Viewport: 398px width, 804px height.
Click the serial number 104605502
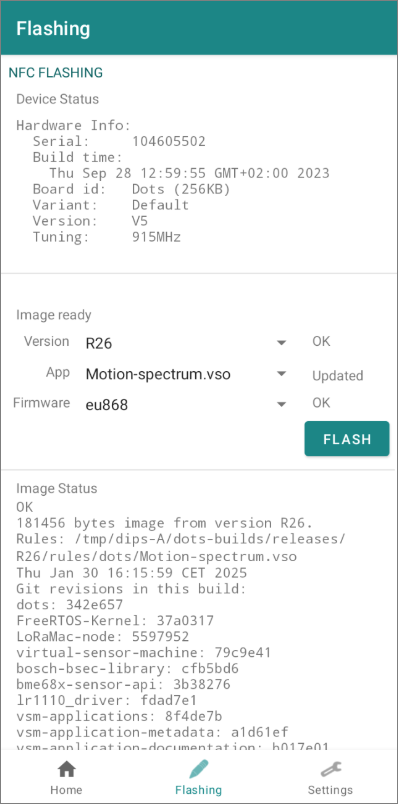click(x=169, y=142)
